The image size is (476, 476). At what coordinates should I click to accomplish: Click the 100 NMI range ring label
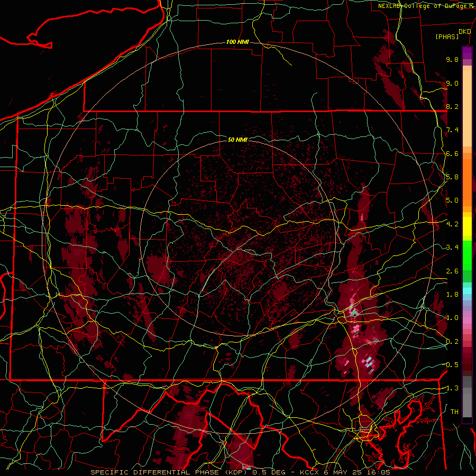237,42
